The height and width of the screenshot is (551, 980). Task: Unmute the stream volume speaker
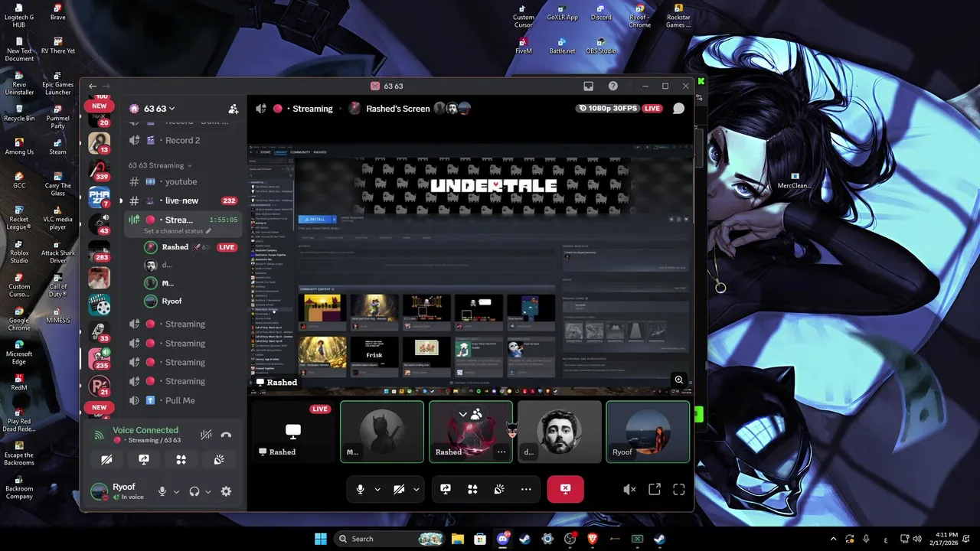[629, 489]
